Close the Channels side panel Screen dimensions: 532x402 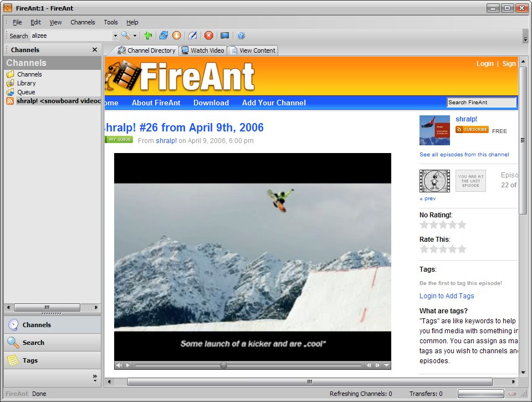95,49
